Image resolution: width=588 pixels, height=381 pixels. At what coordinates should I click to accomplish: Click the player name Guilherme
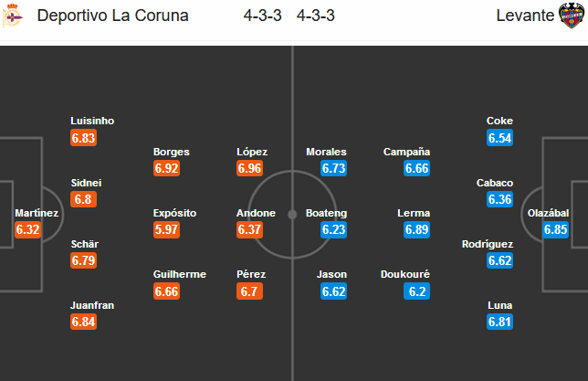point(179,274)
